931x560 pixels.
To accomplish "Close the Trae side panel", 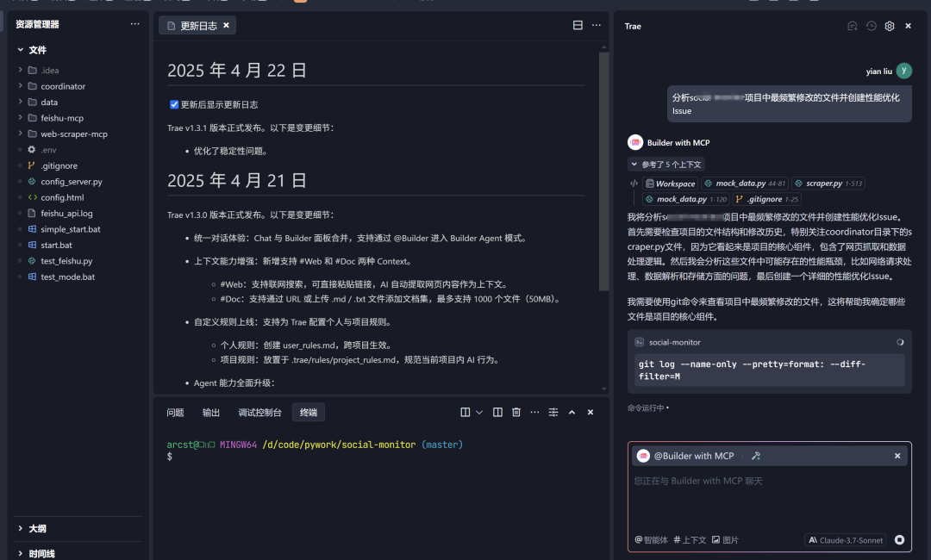I will click(908, 26).
